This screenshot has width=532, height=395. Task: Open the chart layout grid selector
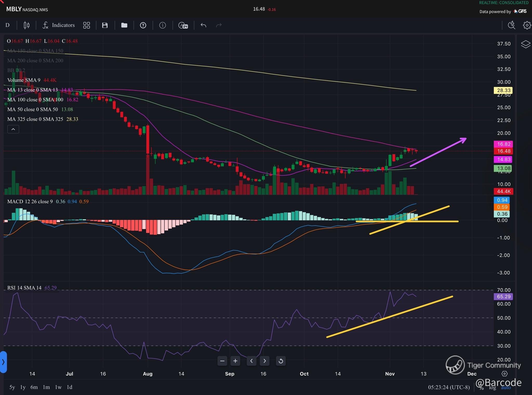pos(87,25)
